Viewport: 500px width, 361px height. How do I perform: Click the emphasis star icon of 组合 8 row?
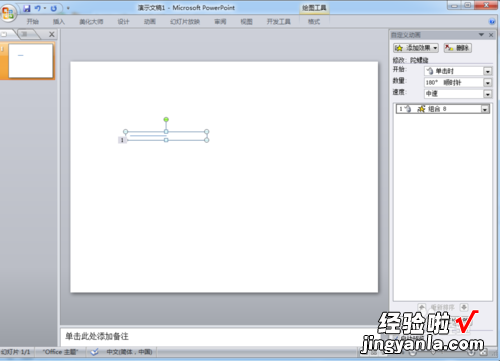click(421, 109)
